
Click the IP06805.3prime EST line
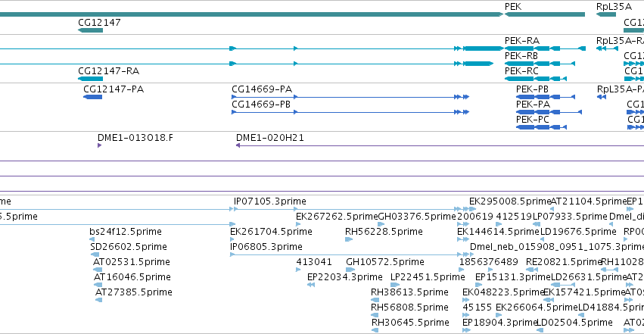345,254
